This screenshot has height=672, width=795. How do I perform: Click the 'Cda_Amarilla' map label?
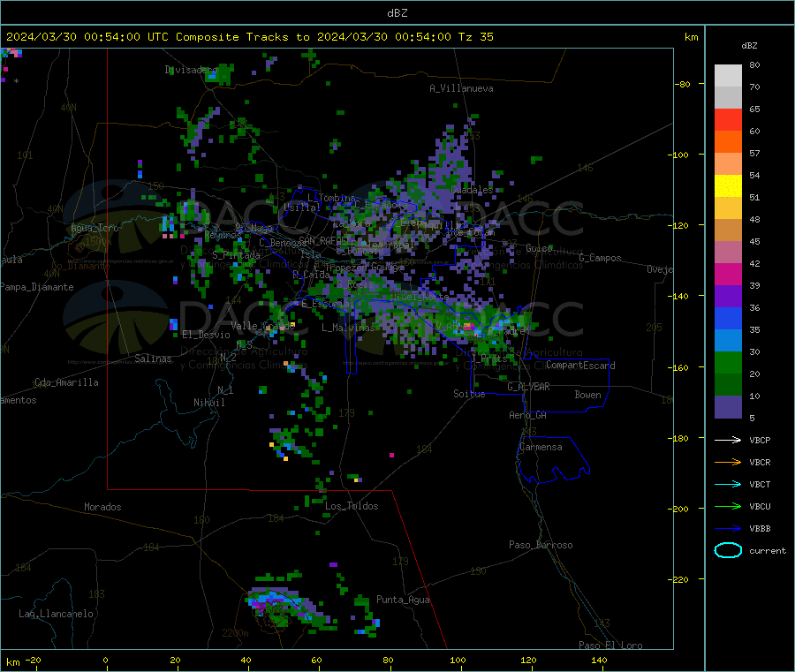(x=66, y=382)
